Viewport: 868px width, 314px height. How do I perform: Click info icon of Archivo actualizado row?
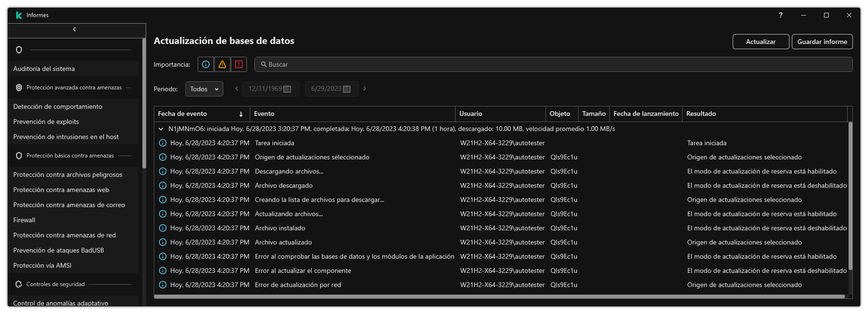tap(163, 242)
